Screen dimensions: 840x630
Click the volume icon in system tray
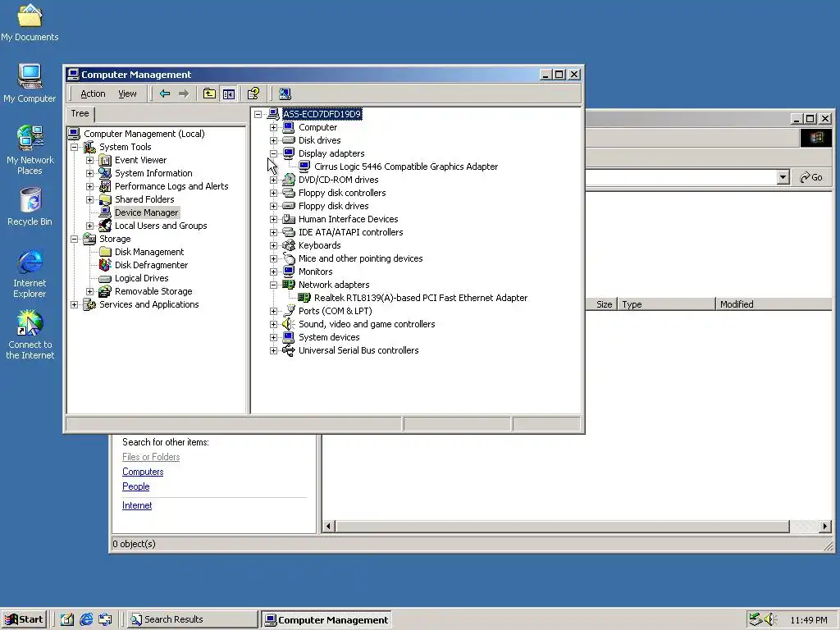pos(771,620)
